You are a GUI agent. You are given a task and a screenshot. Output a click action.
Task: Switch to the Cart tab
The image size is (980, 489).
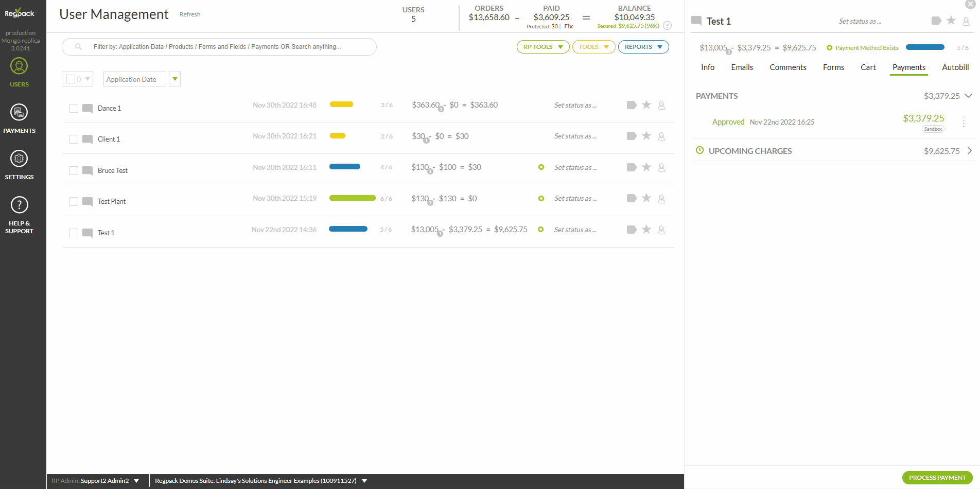pyautogui.click(x=868, y=67)
